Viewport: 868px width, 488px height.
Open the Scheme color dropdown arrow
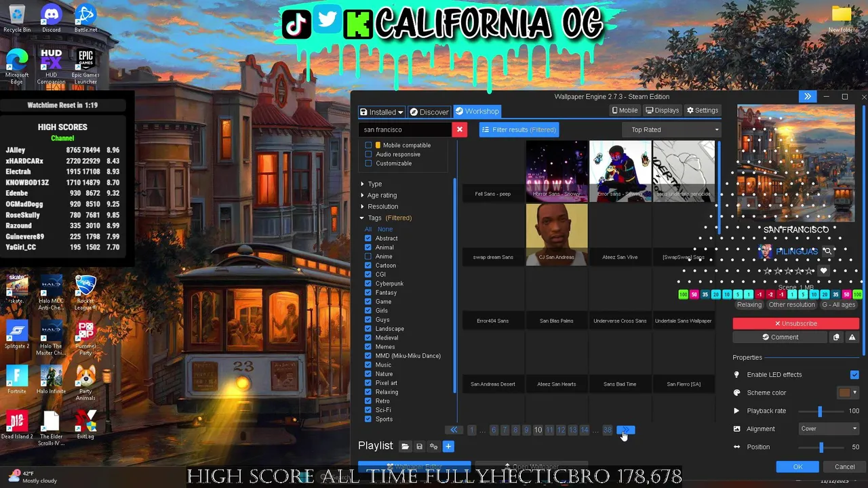coord(854,392)
